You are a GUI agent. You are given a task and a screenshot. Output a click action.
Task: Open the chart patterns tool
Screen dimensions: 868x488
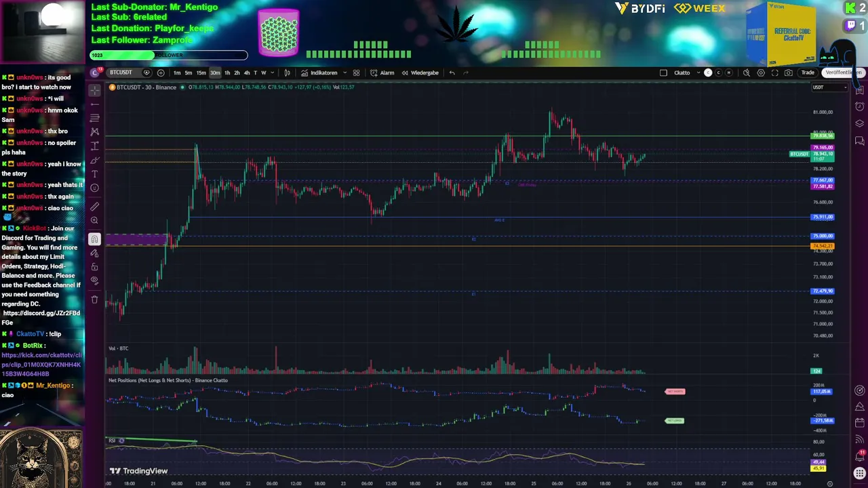pyautogui.click(x=95, y=131)
